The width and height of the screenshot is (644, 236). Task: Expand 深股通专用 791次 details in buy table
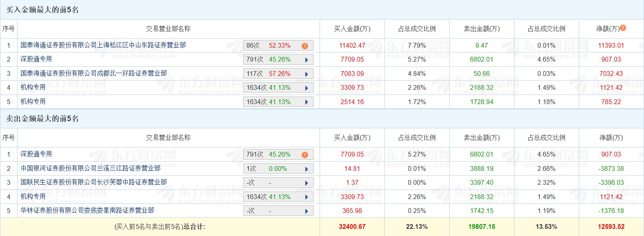306,60
